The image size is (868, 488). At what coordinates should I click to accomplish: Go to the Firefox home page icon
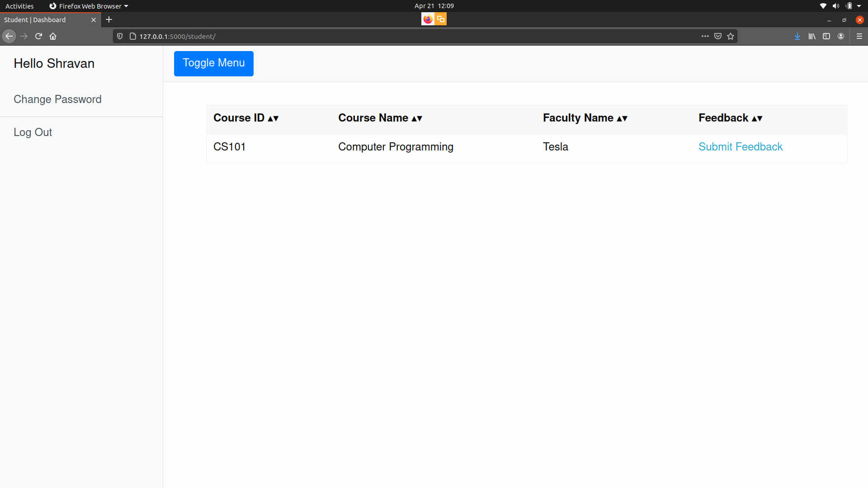[x=53, y=36]
